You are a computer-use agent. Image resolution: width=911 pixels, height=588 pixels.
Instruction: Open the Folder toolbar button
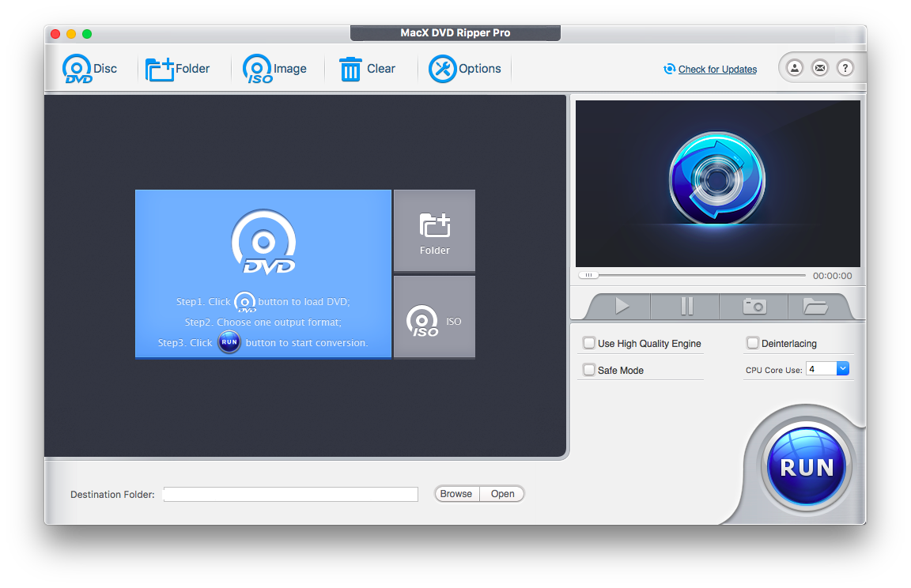click(x=177, y=69)
